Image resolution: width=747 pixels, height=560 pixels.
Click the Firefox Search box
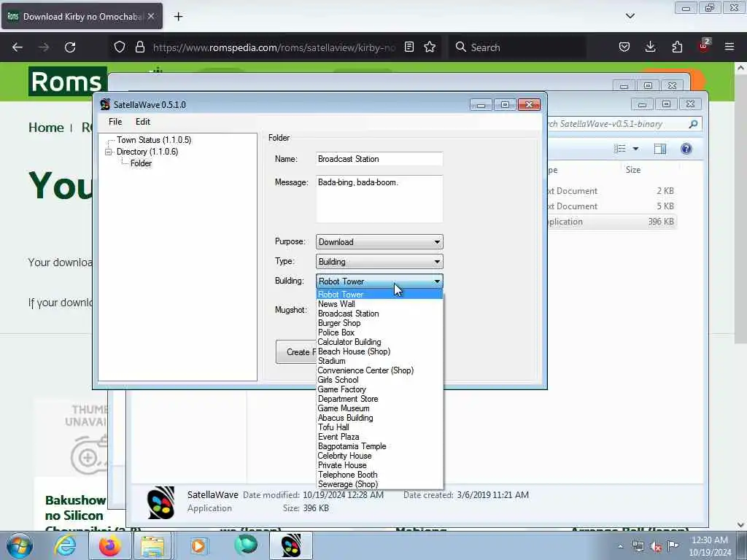pos(517,47)
